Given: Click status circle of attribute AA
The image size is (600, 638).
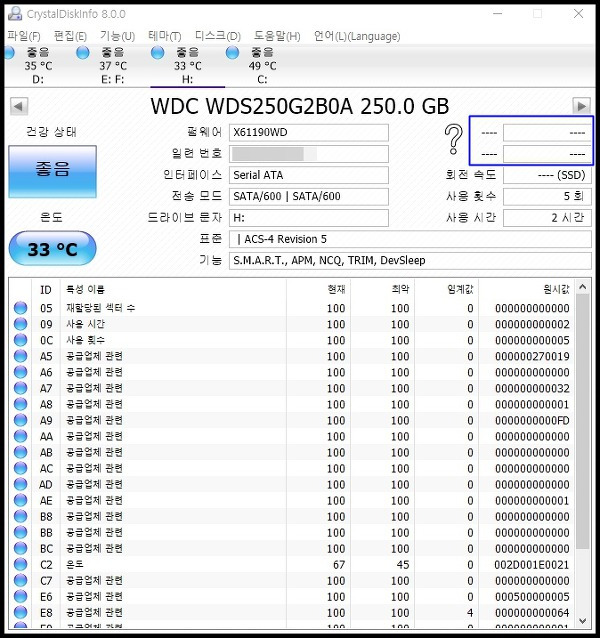Looking at the screenshot, I should coord(20,436).
